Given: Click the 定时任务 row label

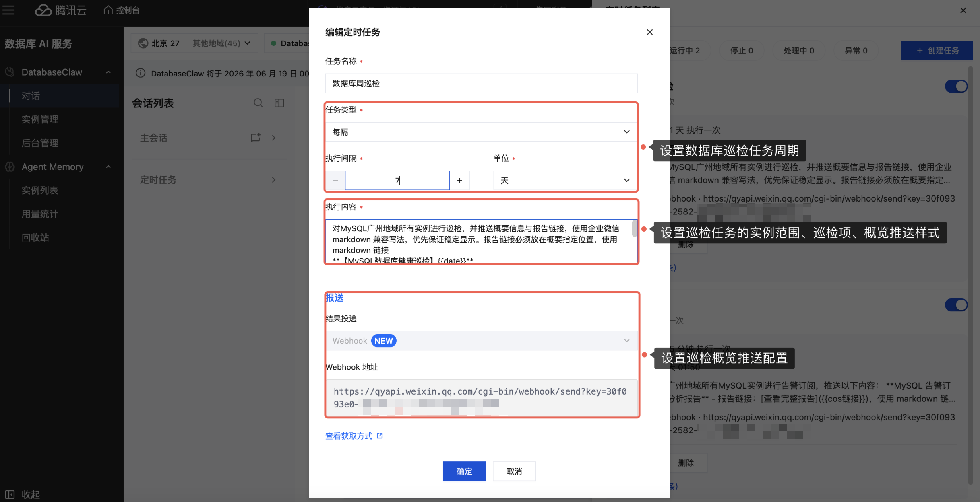Looking at the screenshot, I should [158, 180].
